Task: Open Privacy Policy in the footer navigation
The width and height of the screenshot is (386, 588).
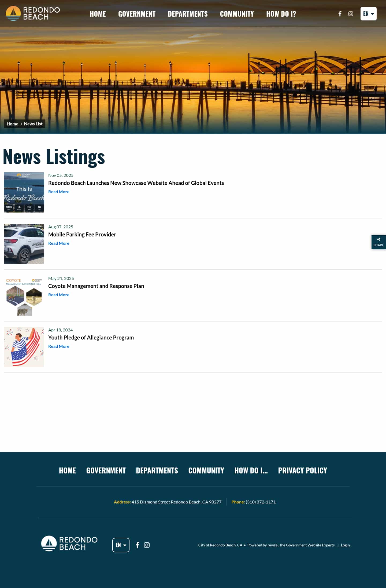Action: 303,470
